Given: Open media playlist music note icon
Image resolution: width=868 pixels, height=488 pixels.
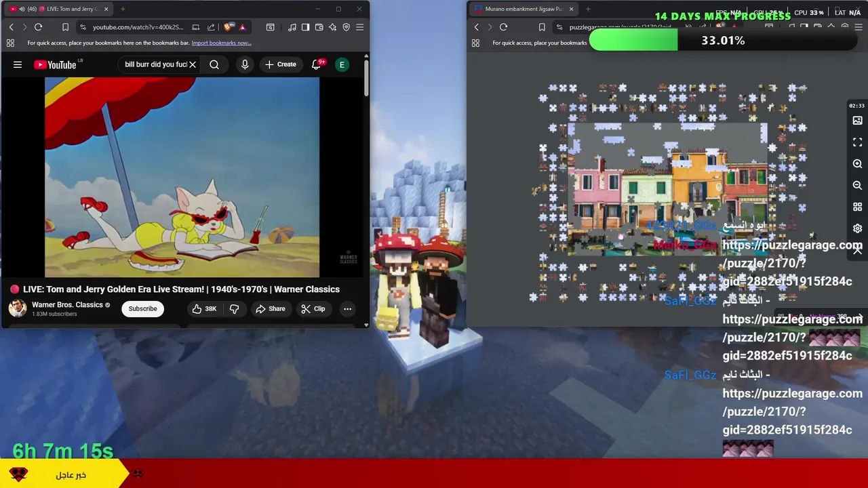Looking at the screenshot, I should coord(292,27).
